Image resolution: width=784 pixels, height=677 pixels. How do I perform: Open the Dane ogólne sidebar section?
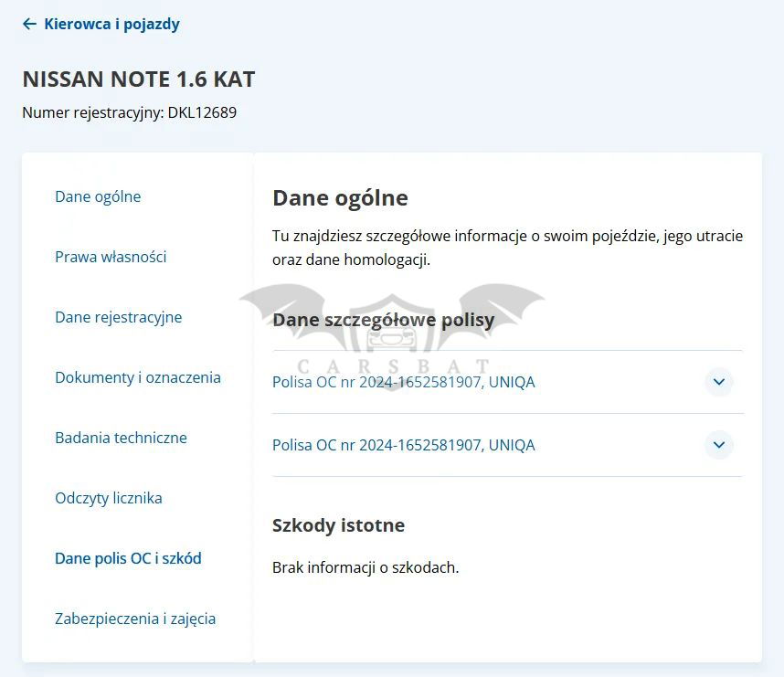(98, 196)
